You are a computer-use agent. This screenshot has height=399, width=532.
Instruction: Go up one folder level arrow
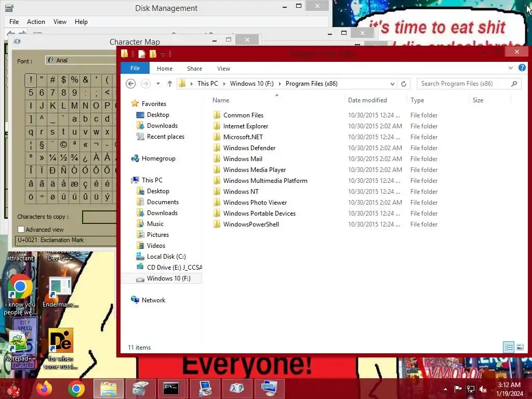[170, 84]
